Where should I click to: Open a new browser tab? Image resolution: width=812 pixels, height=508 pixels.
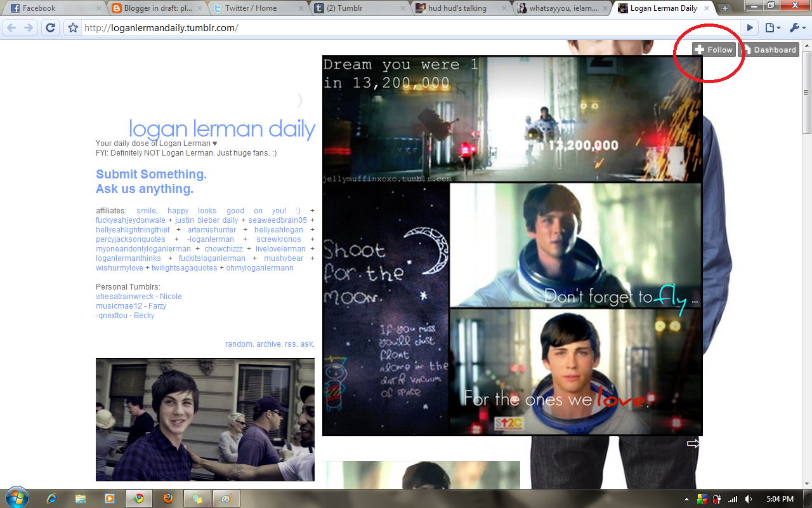725,8
